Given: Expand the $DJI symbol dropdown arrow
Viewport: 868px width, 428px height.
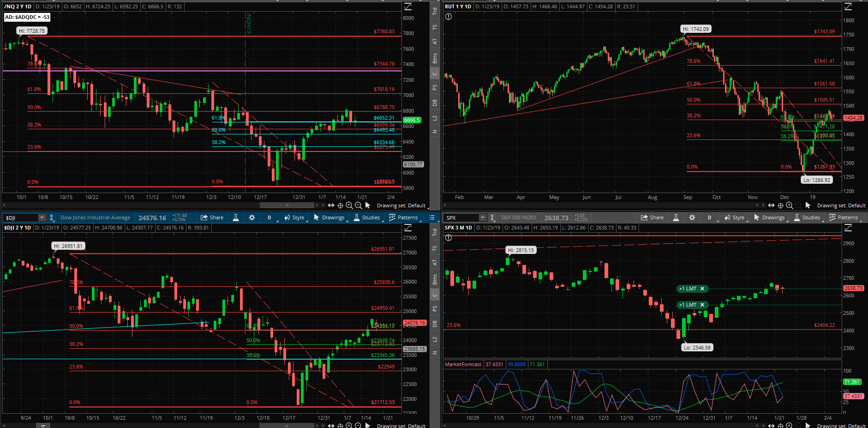Looking at the screenshot, I should click(x=42, y=217).
